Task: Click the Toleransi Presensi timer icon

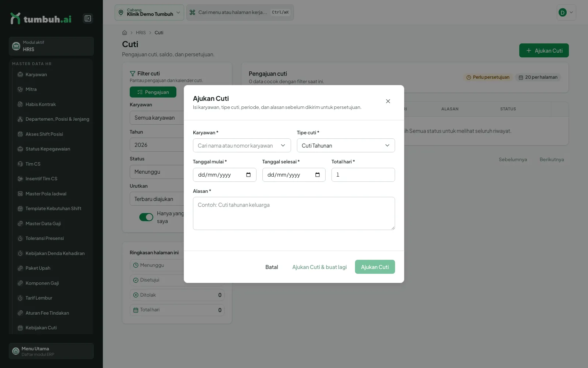Action: click(20, 238)
